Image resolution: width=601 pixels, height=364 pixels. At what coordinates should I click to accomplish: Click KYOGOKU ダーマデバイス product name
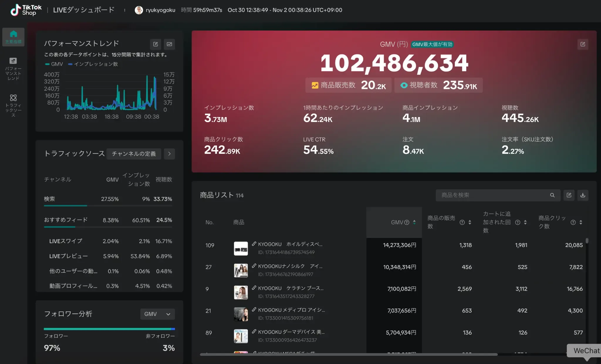pos(291,332)
